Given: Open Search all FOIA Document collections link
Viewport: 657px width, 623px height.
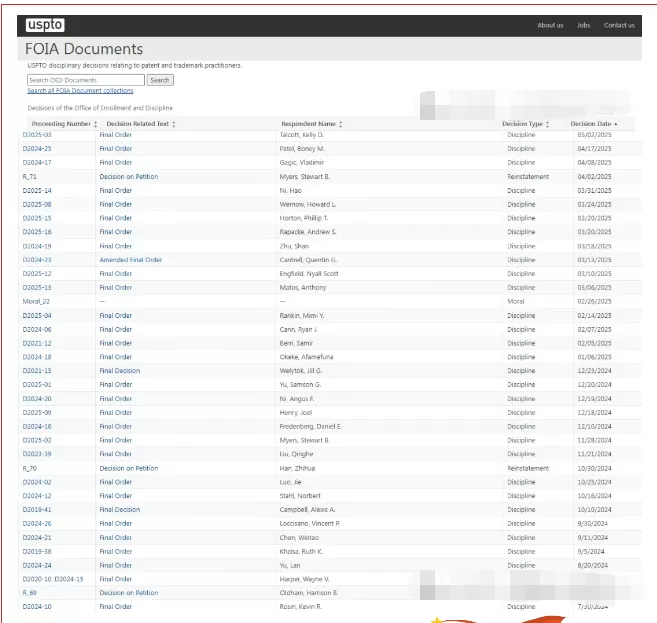Looking at the screenshot, I should coord(80,91).
